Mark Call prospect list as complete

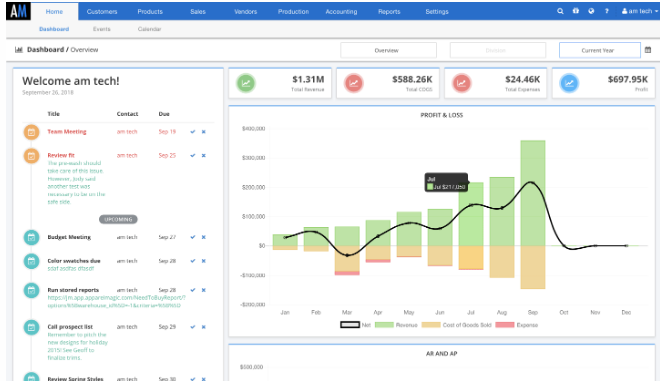point(193,327)
